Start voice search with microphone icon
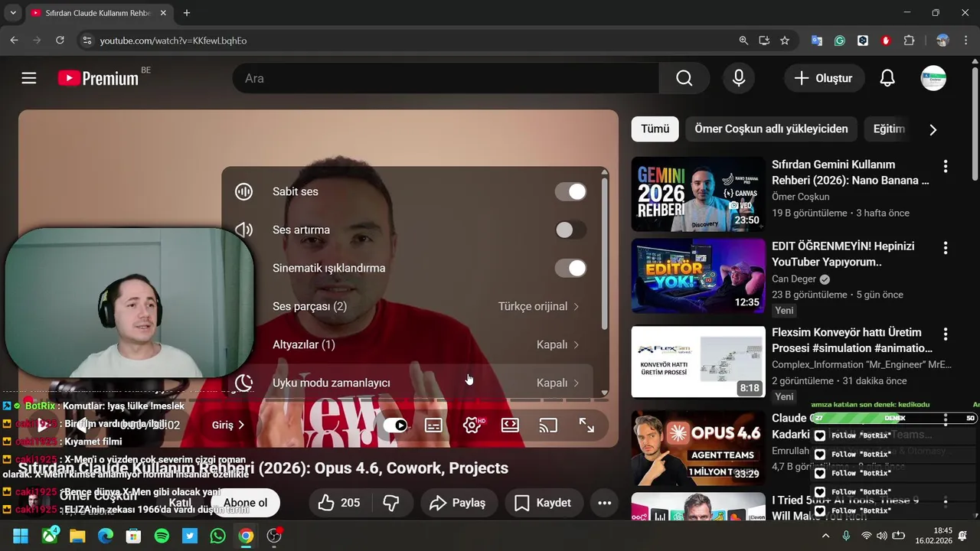Screen dimensions: 980x551 739,78
